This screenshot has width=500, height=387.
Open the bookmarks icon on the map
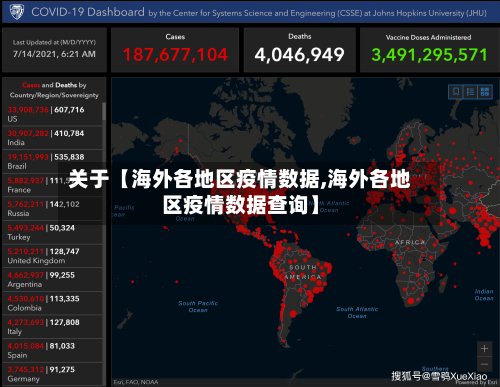coord(456,91)
